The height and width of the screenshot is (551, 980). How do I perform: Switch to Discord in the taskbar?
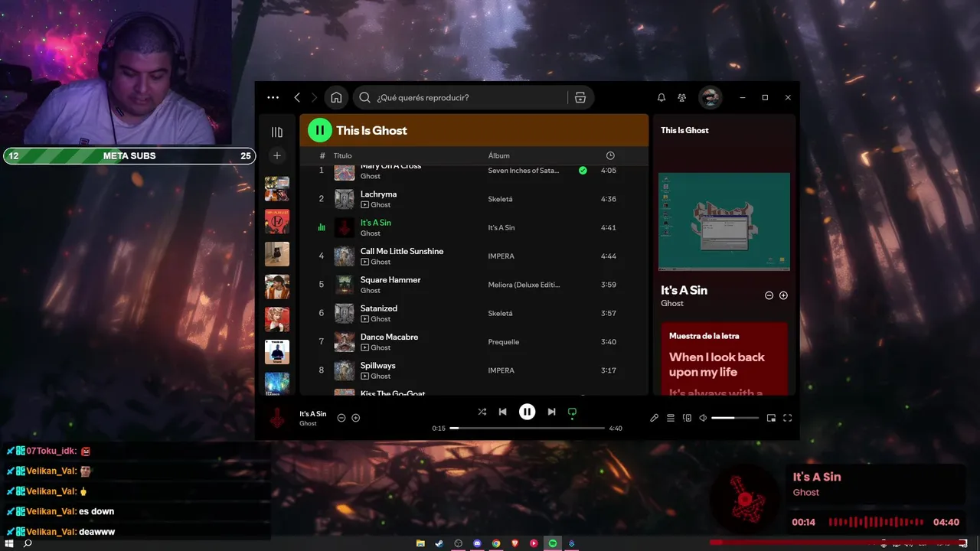coord(477,543)
